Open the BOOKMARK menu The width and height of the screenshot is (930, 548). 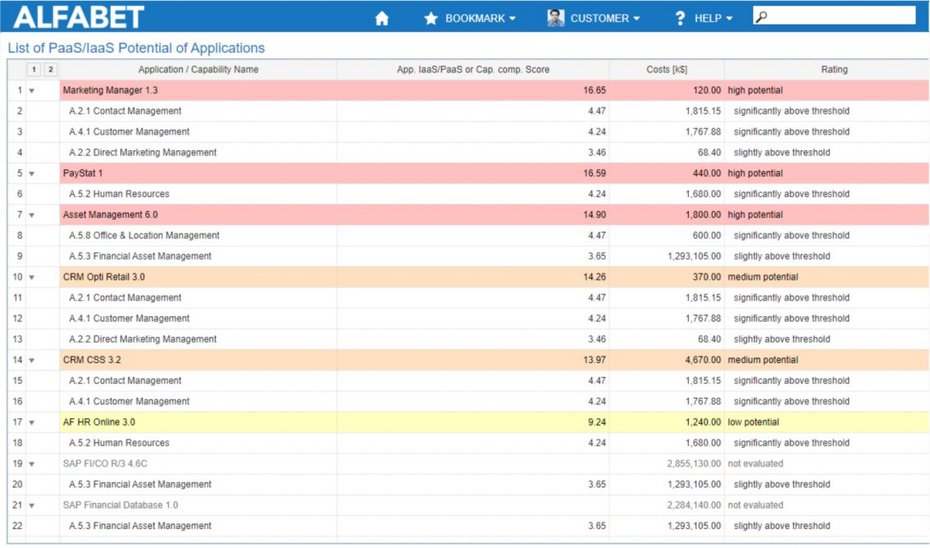pos(480,18)
